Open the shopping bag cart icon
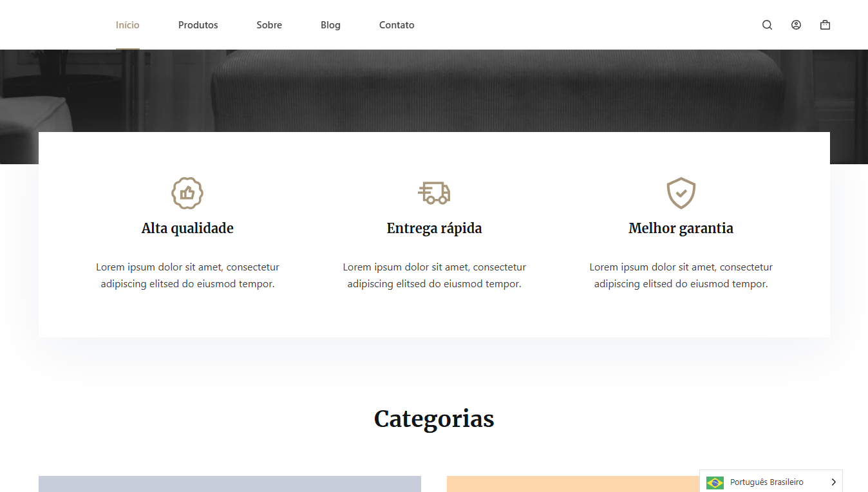Viewport: 868px width, 492px height. 825,25
